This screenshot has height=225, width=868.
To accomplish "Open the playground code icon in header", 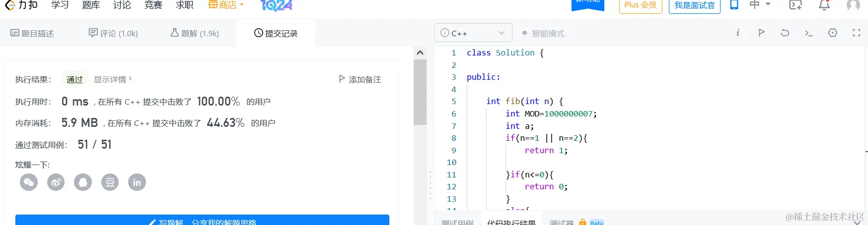I will [796, 5].
